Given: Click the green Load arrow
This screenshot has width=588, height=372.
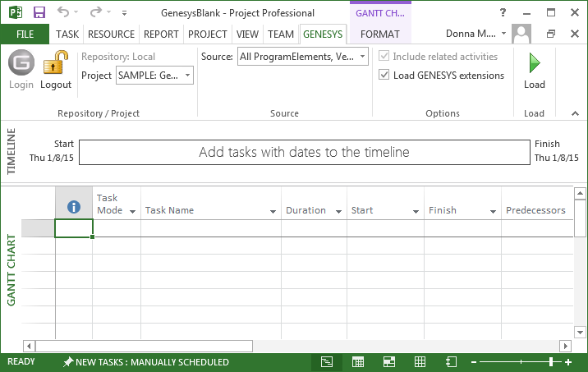Looking at the screenshot, I should [535, 63].
